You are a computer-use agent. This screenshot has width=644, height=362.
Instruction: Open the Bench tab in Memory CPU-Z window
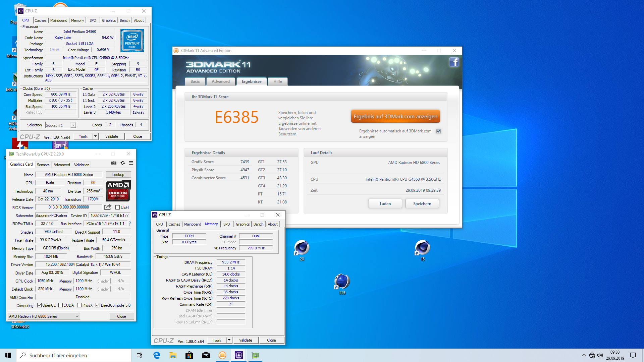coord(258,224)
